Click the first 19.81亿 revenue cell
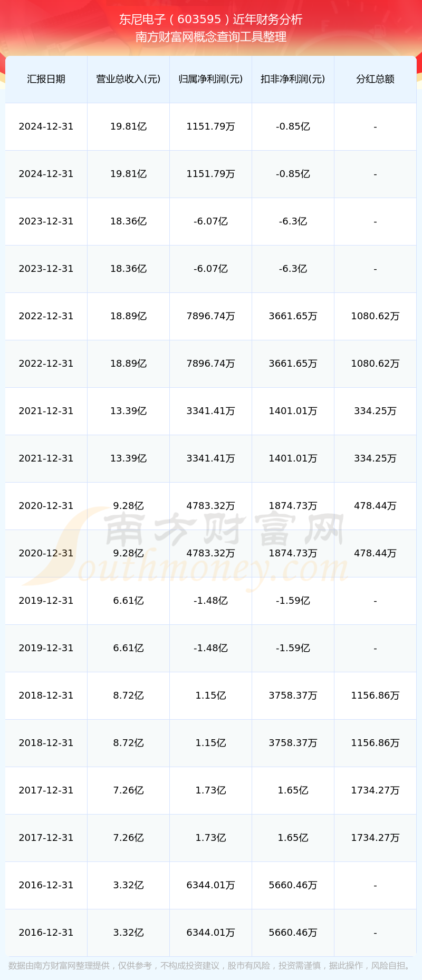The height and width of the screenshot is (980, 422). point(128,126)
